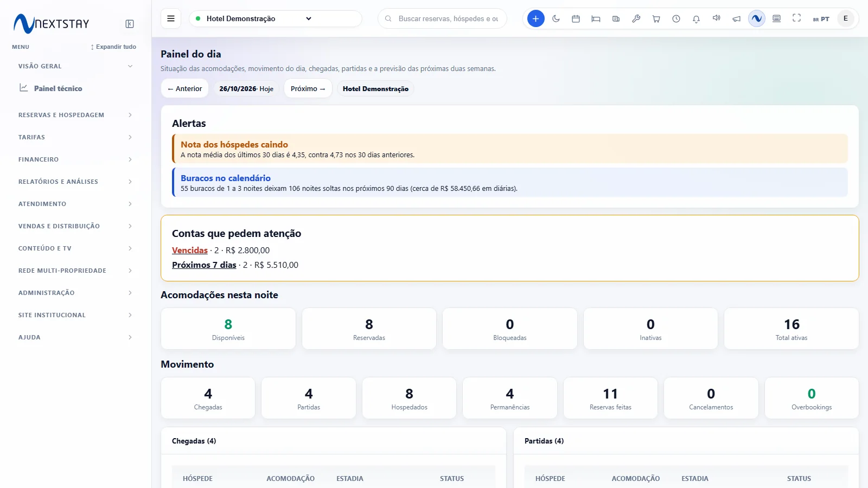The width and height of the screenshot is (868, 488).
Task: Enter fullscreen with the expand-corners icon
Action: click(x=796, y=18)
